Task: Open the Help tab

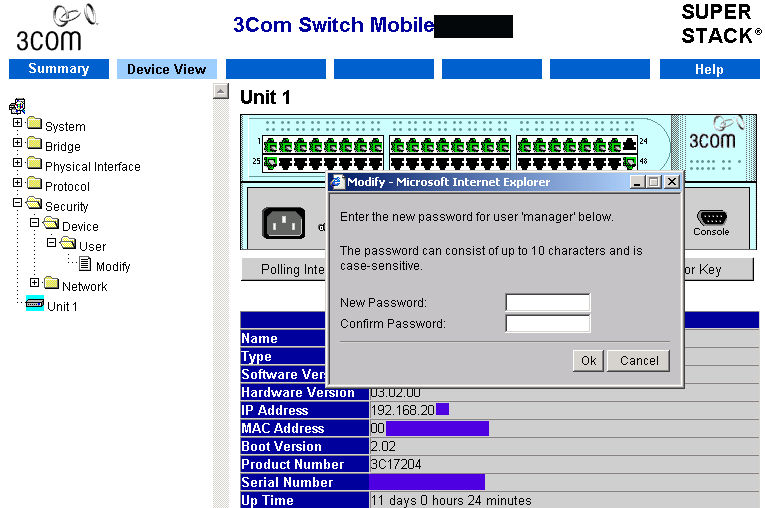Action: point(709,69)
